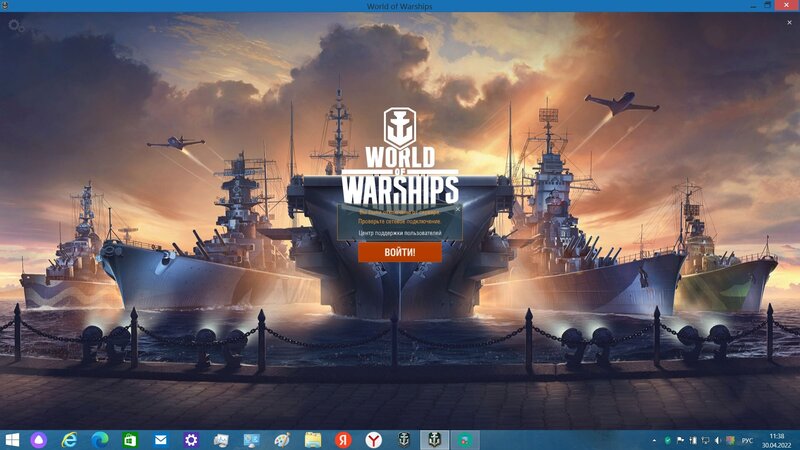
Task: Open the green shield tray icon
Action: [x=667, y=440]
